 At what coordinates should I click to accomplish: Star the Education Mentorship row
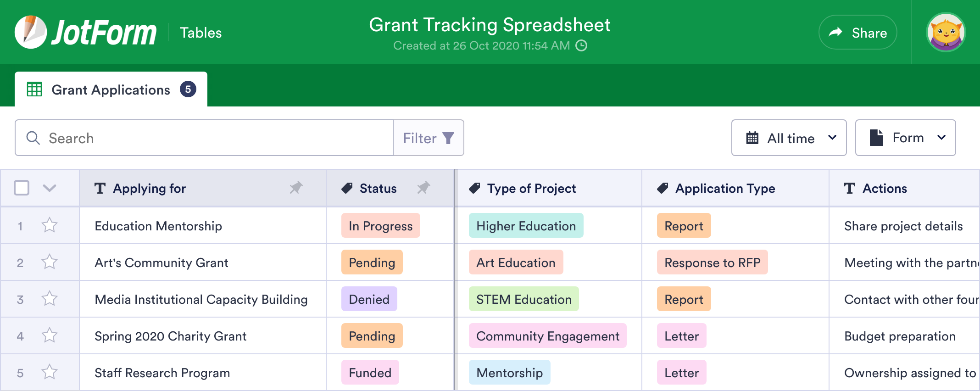(x=50, y=225)
